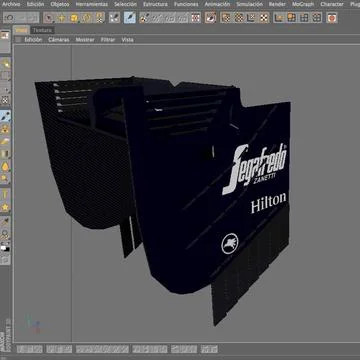Pick the Eyedropper tool in left palette
Viewport: 360px width, 360px height.
pyautogui.click(x=5, y=221)
